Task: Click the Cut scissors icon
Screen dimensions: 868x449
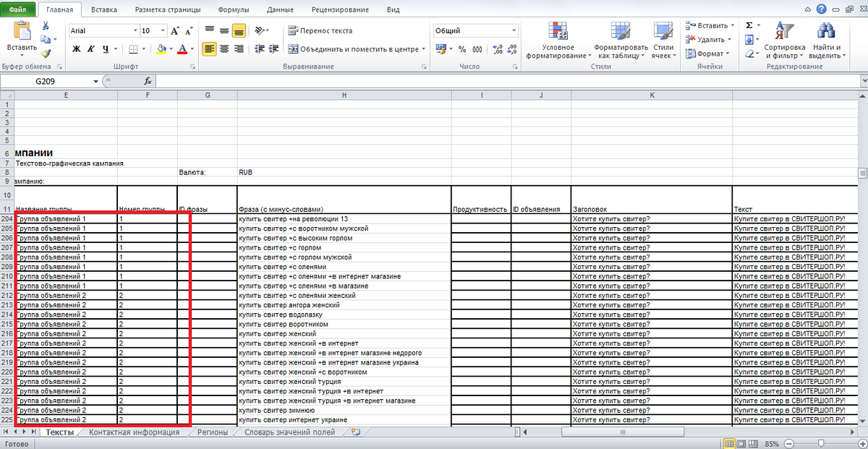Action: (46, 26)
